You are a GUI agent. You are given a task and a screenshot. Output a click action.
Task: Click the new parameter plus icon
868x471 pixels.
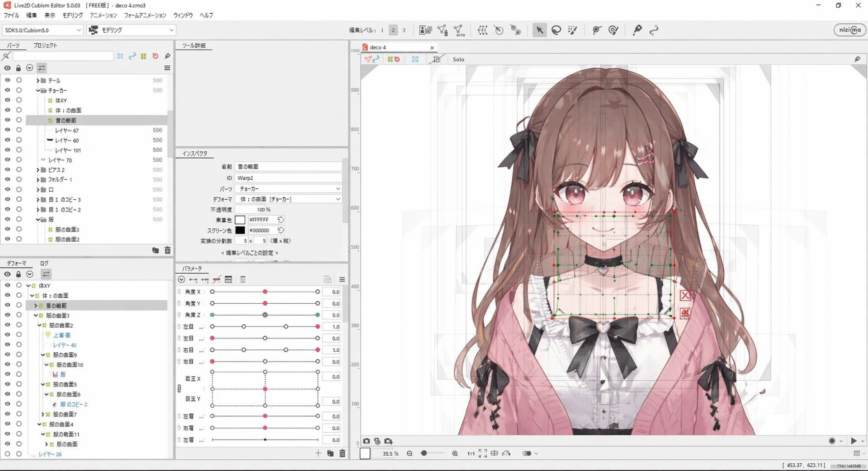click(319, 453)
